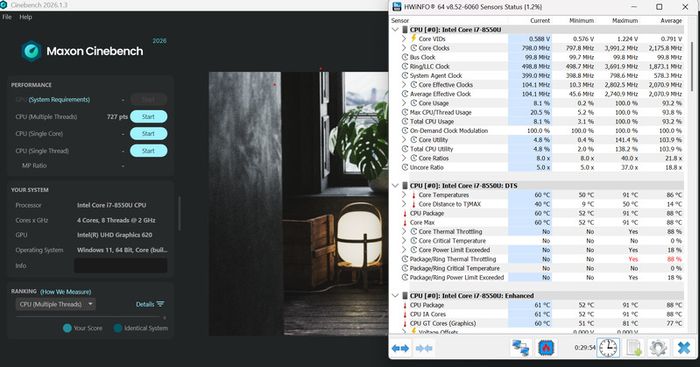
Task: Open the CPU (Multiple Threads) ranking dropdown
Action: (56, 304)
